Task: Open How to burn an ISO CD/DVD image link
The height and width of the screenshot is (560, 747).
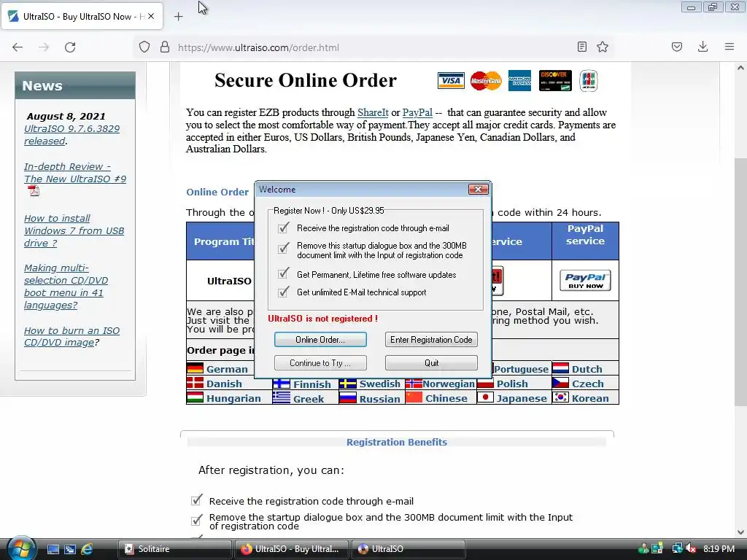Action: 71,336
